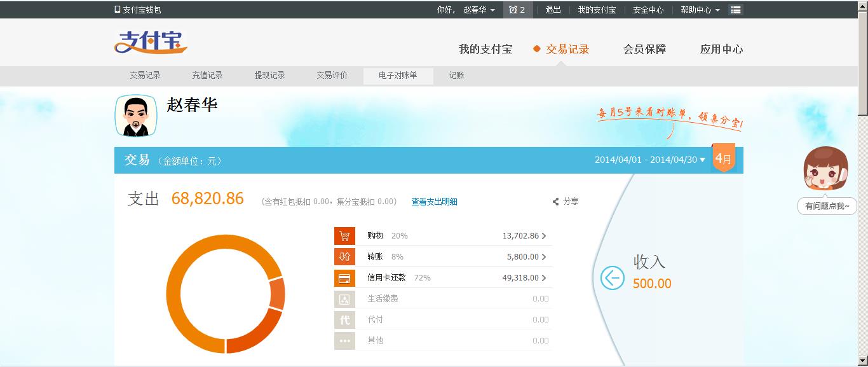This screenshot has height=367, width=868.
Task: Click the credit card repayment icon
Action: point(344,278)
